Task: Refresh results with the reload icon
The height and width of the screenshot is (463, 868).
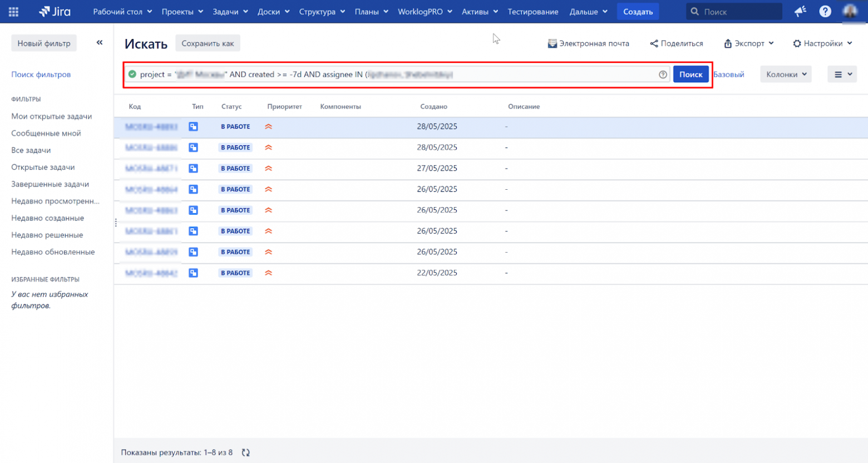Action: click(245, 452)
